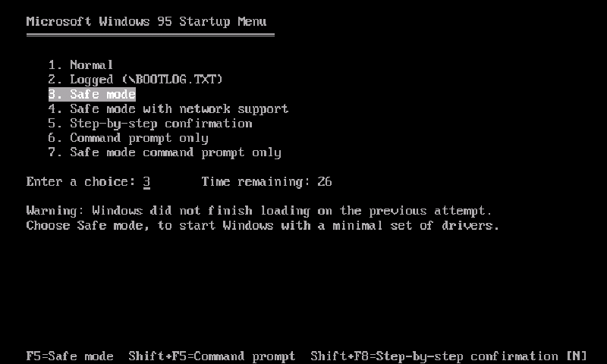Viewport: 607px width, 364px height.
Task: Select the Normal startup option
Action: click(x=80, y=64)
